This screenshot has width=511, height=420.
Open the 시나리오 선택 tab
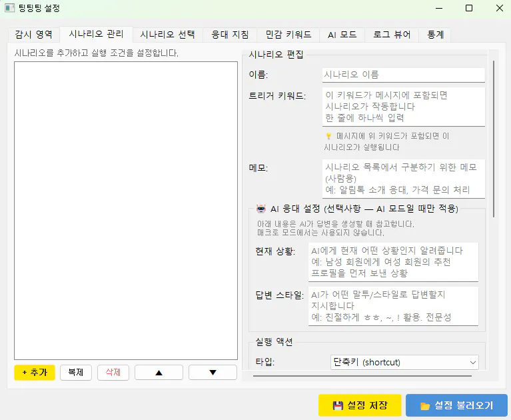pyautogui.click(x=167, y=35)
